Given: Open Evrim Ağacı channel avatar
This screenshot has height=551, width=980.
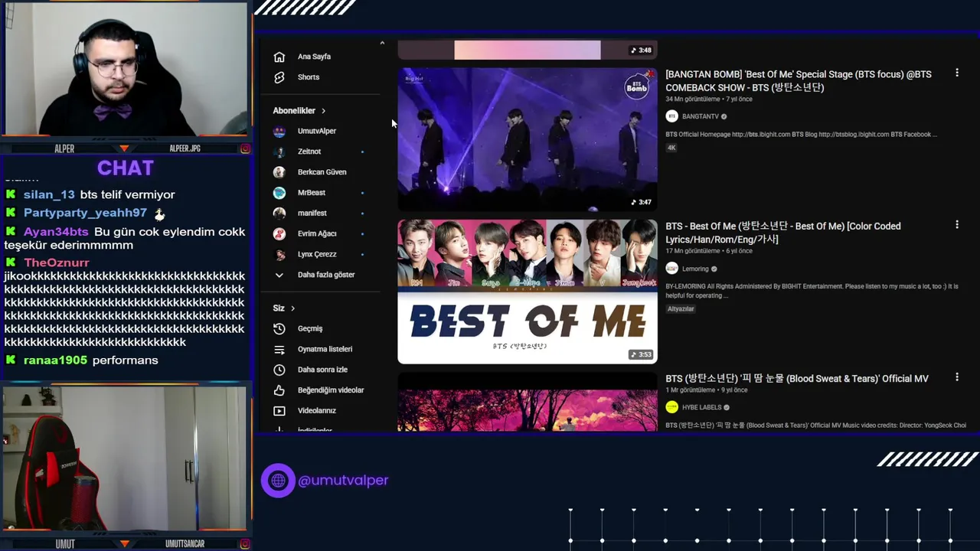Looking at the screenshot, I should (279, 233).
